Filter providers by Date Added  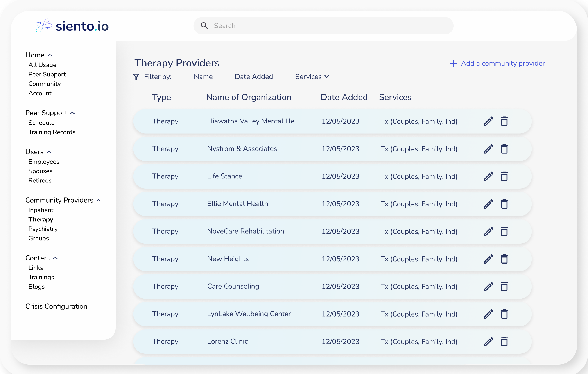pos(254,77)
